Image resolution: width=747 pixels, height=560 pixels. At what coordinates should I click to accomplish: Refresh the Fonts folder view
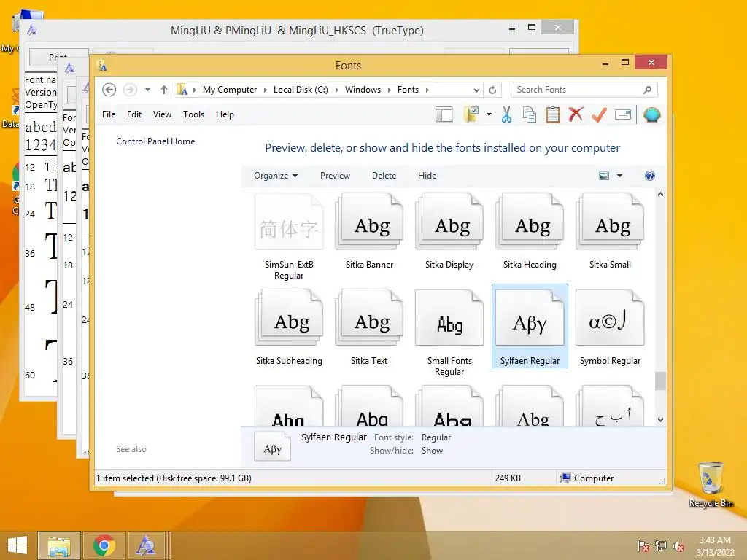(x=492, y=90)
